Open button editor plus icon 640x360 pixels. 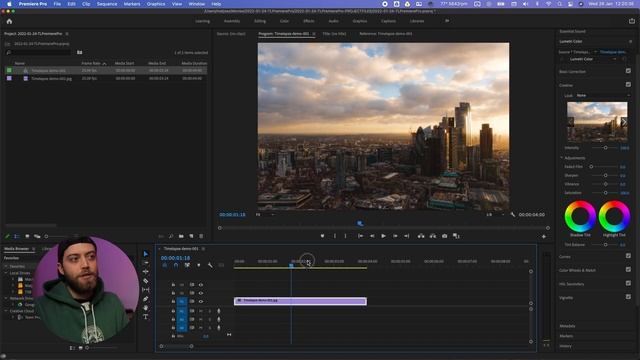[544, 236]
